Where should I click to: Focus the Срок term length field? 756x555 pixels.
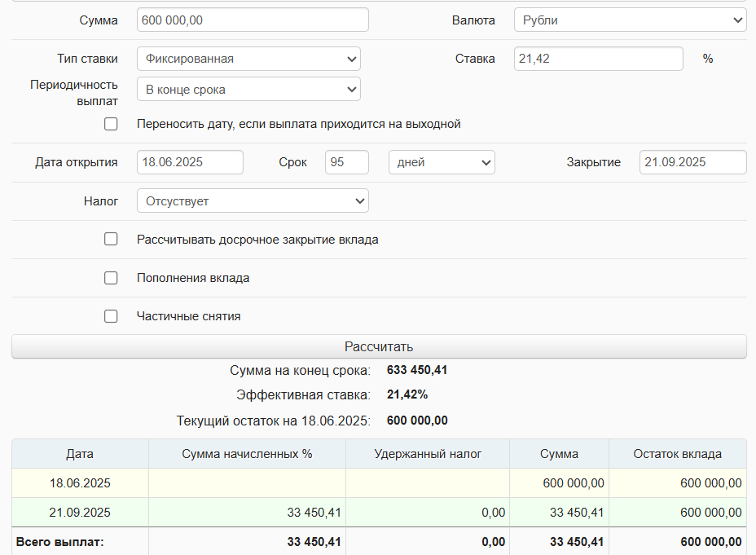[346, 162]
